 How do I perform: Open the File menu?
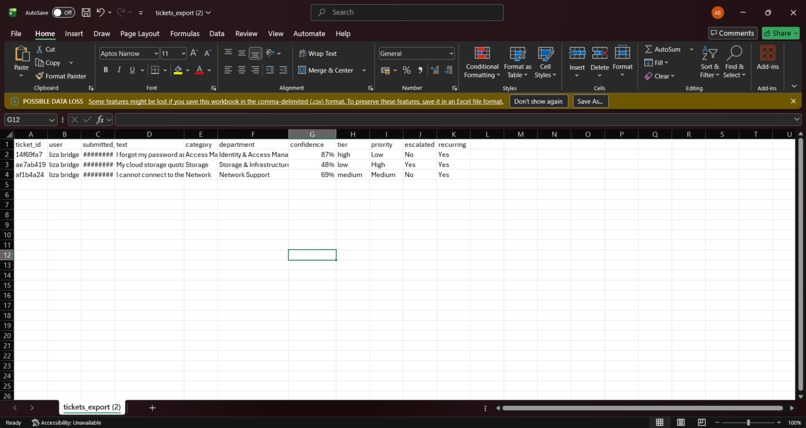(16, 33)
